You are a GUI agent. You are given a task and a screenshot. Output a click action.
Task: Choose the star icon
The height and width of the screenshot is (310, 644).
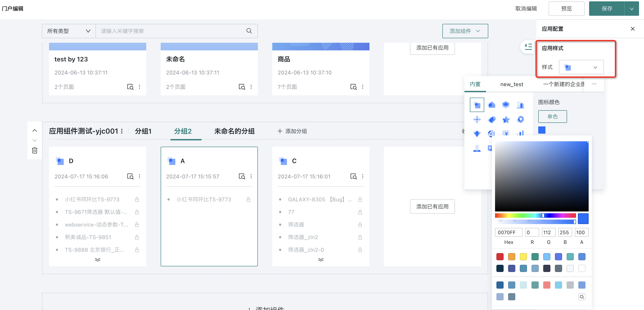pyautogui.click(x=506, y=119)
